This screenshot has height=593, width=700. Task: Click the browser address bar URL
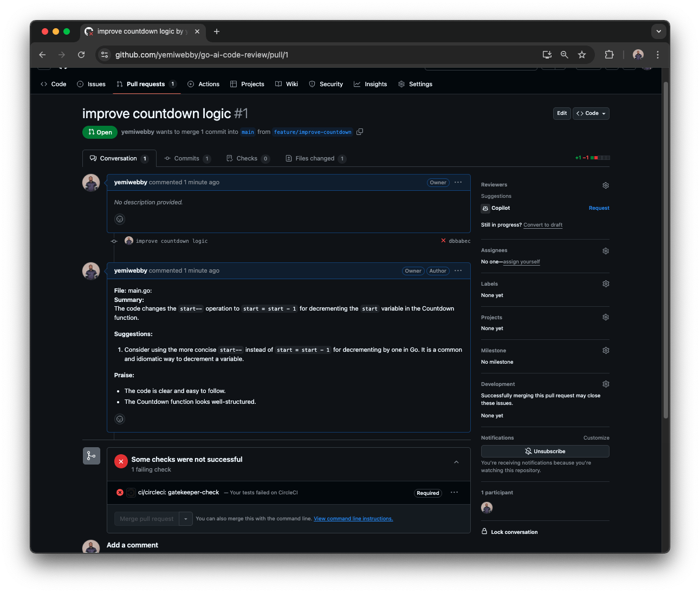(x=202, y=55)
